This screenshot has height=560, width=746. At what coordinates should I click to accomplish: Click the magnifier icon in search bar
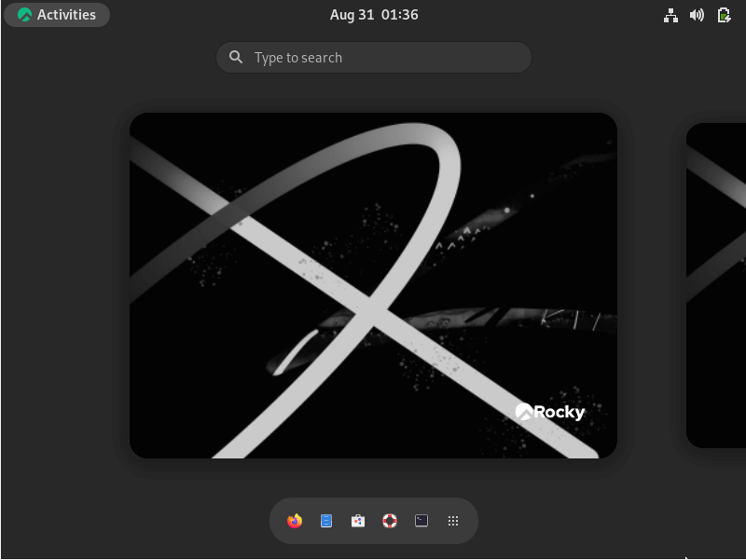236,58
